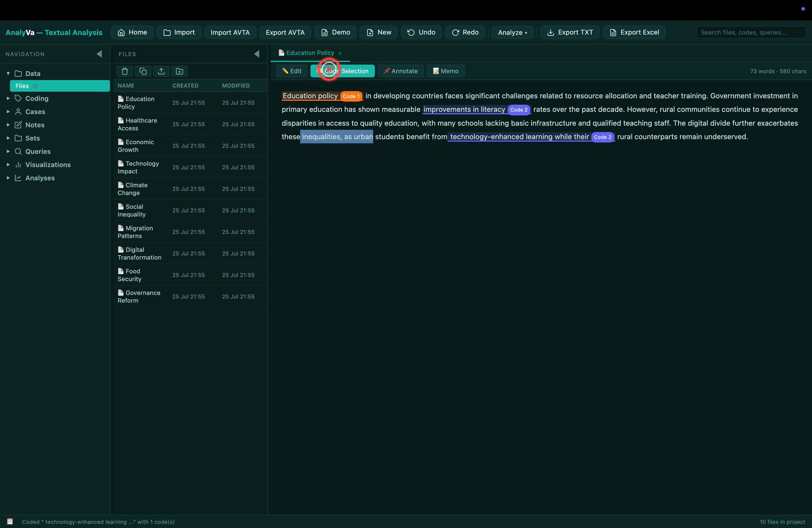Open the Home toolbar button
The width and height of the screenshot is (812, 528).
point(132,32)
